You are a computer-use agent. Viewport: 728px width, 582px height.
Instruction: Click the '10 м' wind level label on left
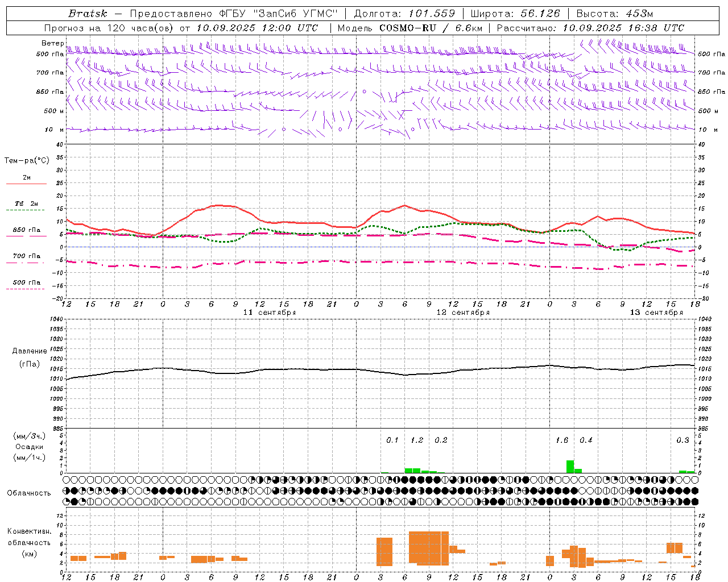click(55, 130)
